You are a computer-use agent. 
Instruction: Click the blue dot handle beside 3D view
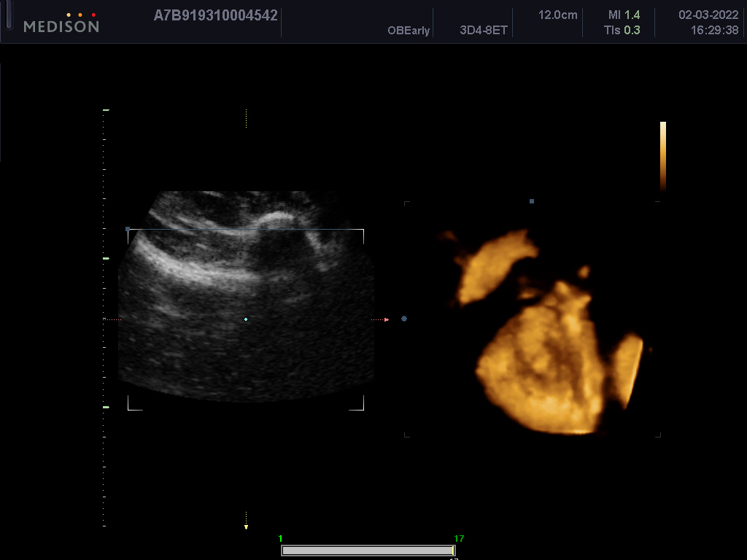[x=404, y=319]
